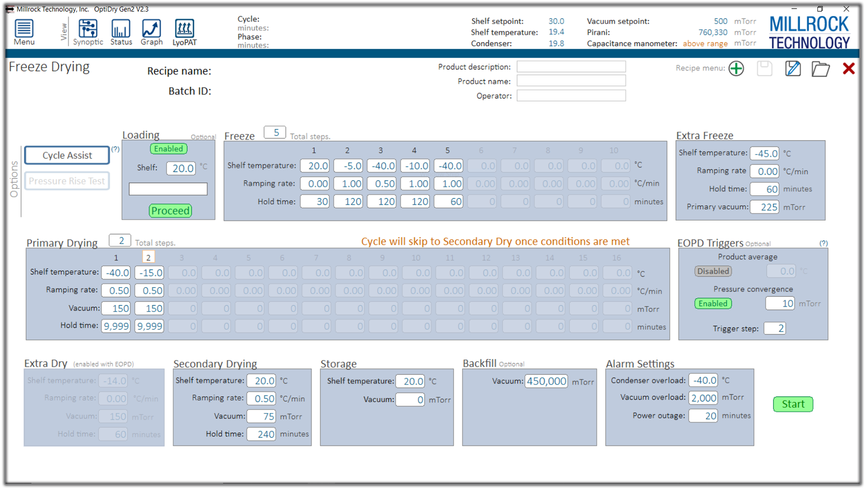Image resolution: width=868 pixels, height=488 pixels.
Task: Click Freeze step 5 hold time 60
Action: pyautogui.click(x=448, y=202)
